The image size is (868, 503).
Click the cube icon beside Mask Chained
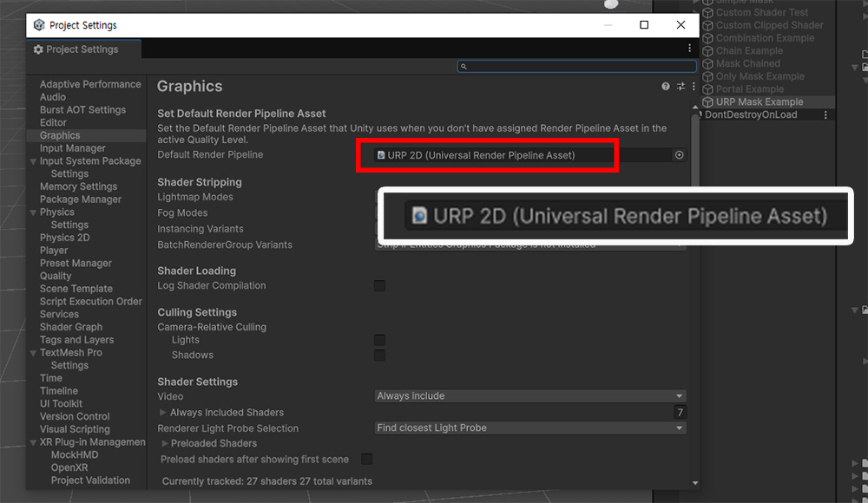(x=708, y=63)
